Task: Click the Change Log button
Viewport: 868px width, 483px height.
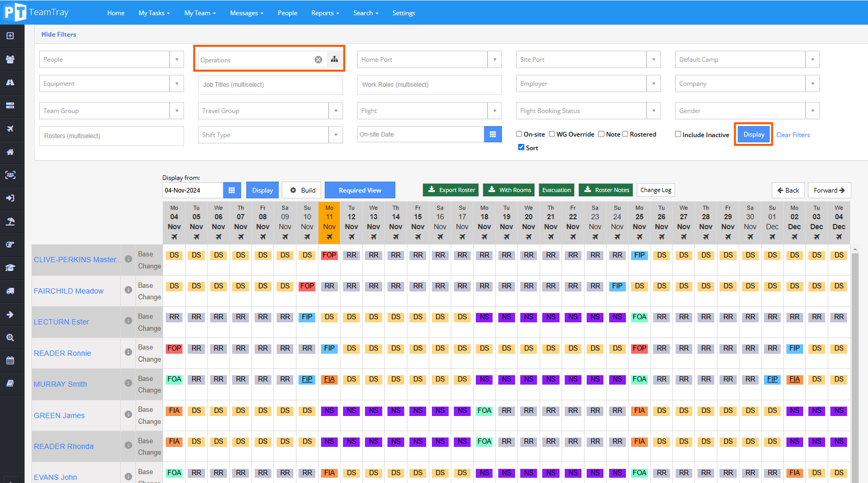Action: 656,190
